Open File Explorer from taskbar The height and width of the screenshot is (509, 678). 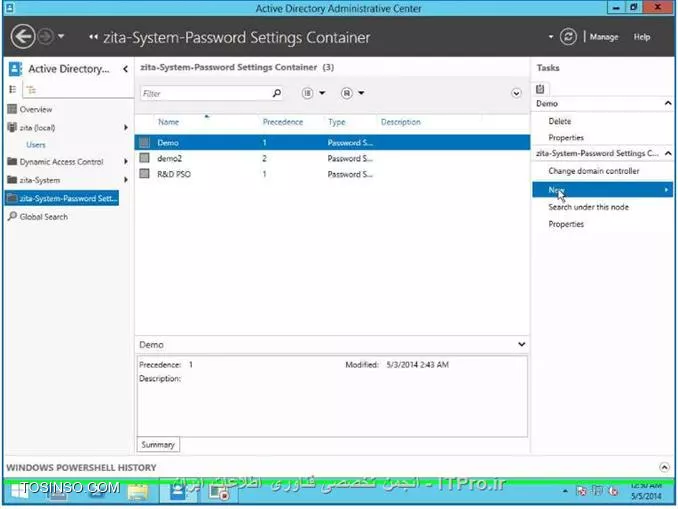[138, 492]
